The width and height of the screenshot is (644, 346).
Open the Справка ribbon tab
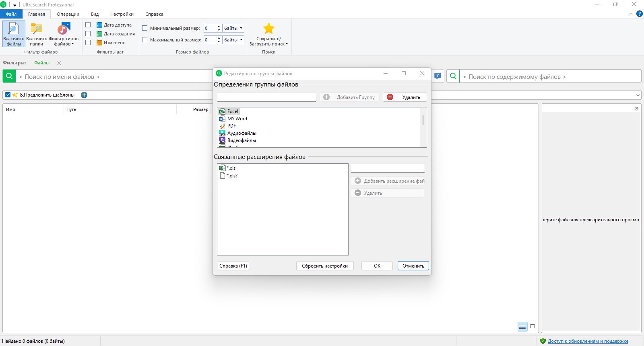(x=155, y=14)
